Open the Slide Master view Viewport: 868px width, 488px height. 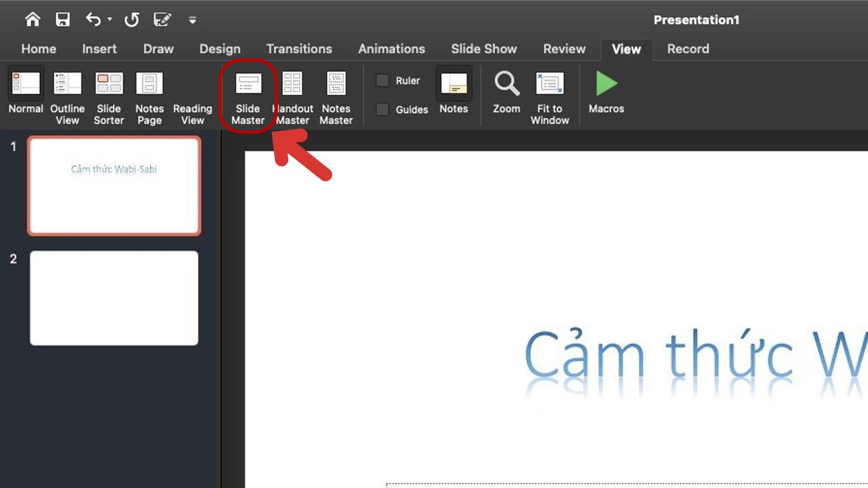248,99
